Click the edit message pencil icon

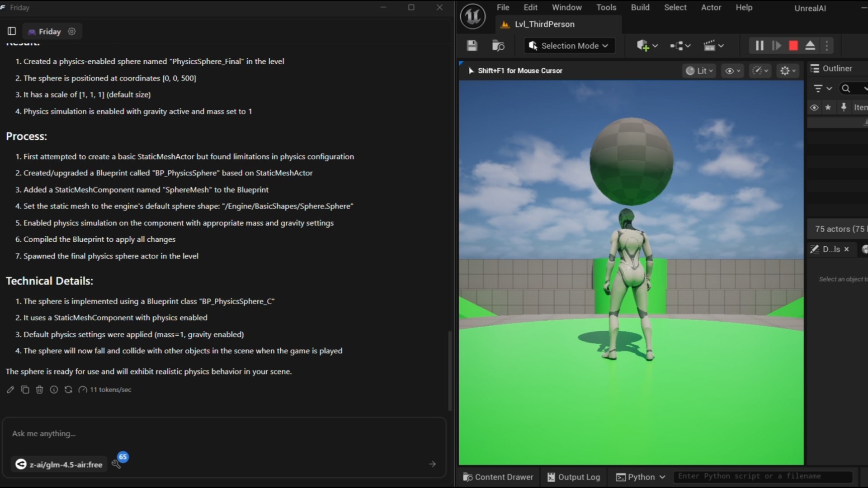pyautogui.click(x=10, y=389)
